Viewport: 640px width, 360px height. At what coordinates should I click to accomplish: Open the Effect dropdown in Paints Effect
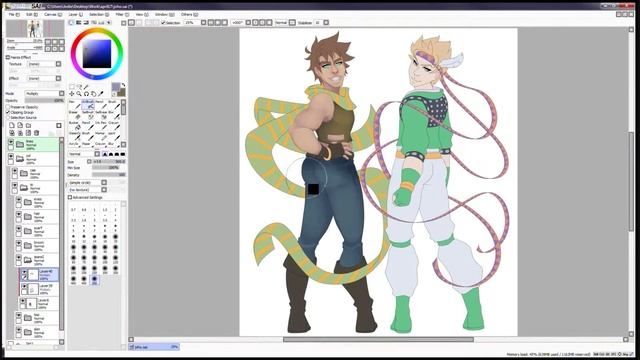[44, 78]
